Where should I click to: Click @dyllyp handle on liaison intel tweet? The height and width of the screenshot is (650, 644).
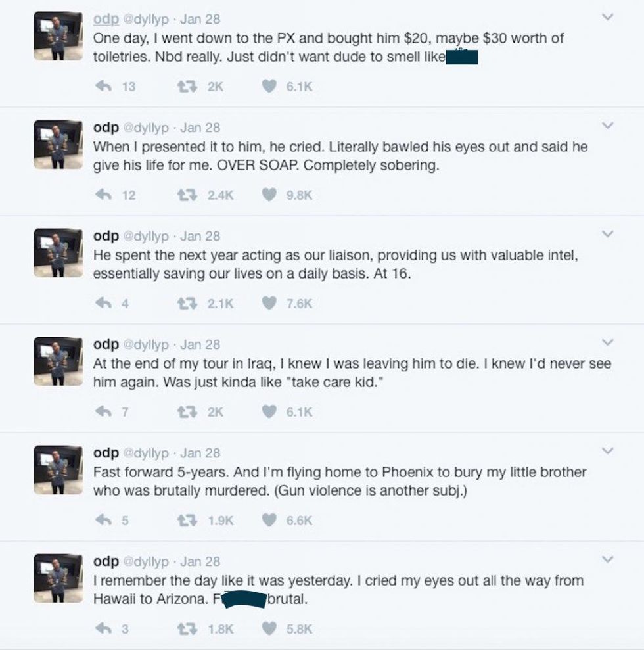[146, 236]
